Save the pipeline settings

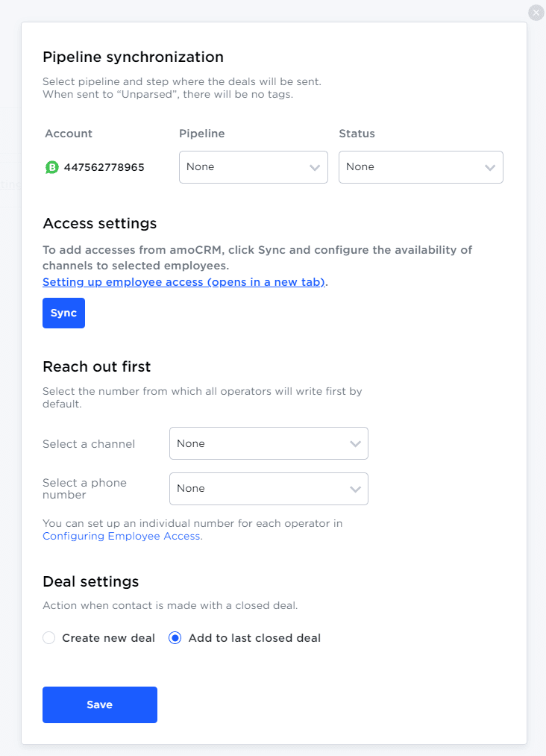100,705
